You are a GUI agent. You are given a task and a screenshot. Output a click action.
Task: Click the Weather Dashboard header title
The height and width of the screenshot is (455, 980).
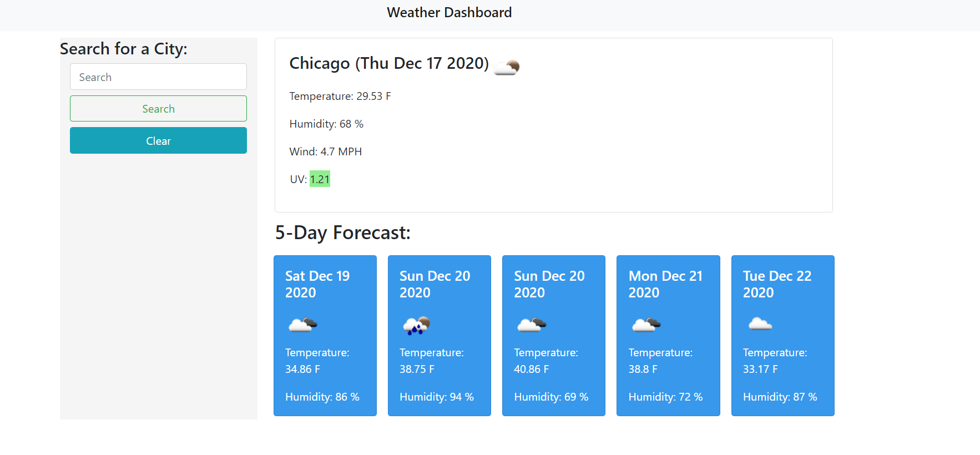(x=449, y=13)
